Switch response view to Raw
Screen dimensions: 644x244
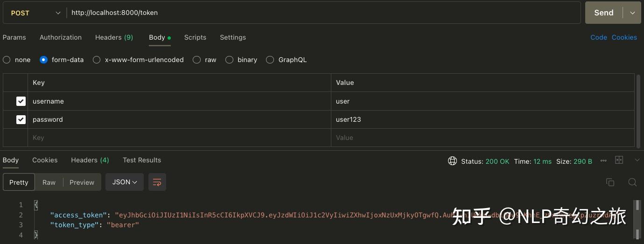(x=49, y=182)
